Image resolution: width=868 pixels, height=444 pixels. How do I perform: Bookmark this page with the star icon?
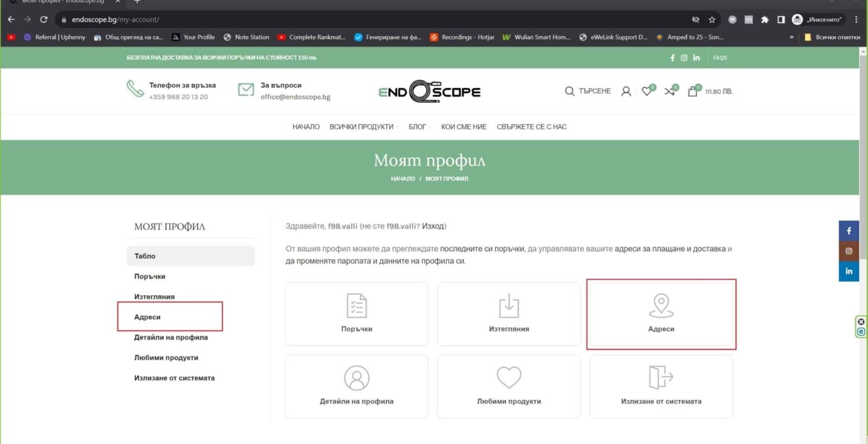(x=712, y=20)
